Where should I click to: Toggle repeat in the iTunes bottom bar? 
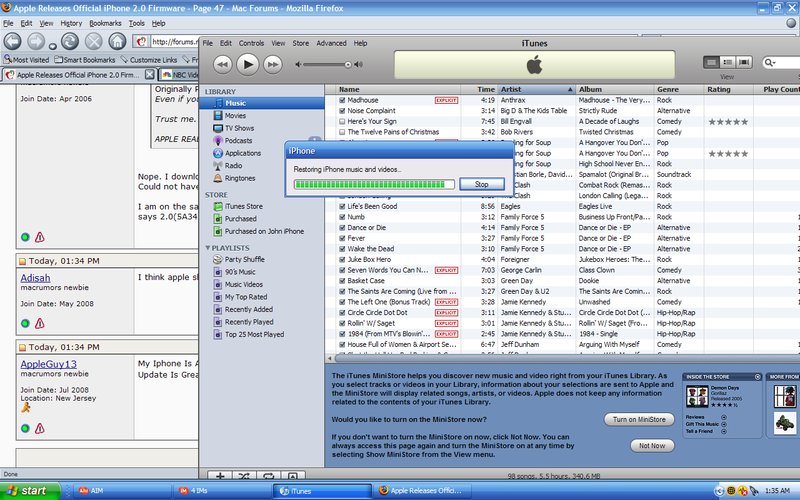point(268,476)
